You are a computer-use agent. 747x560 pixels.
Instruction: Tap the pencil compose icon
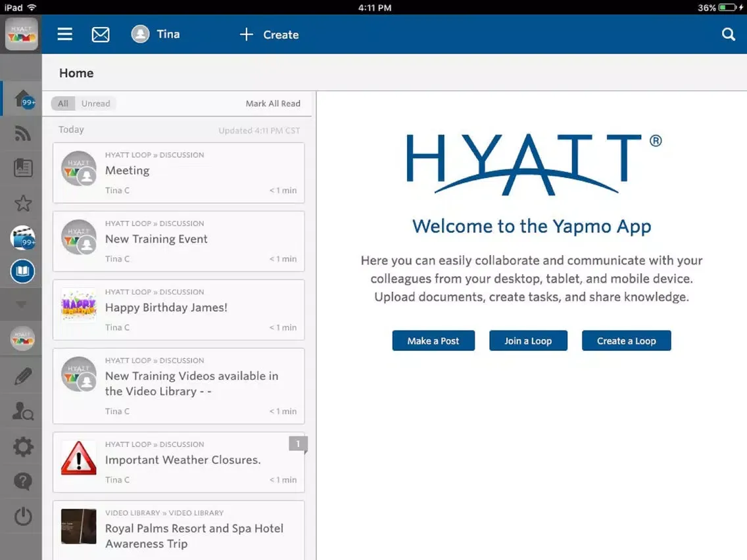(x=23, y=376)
